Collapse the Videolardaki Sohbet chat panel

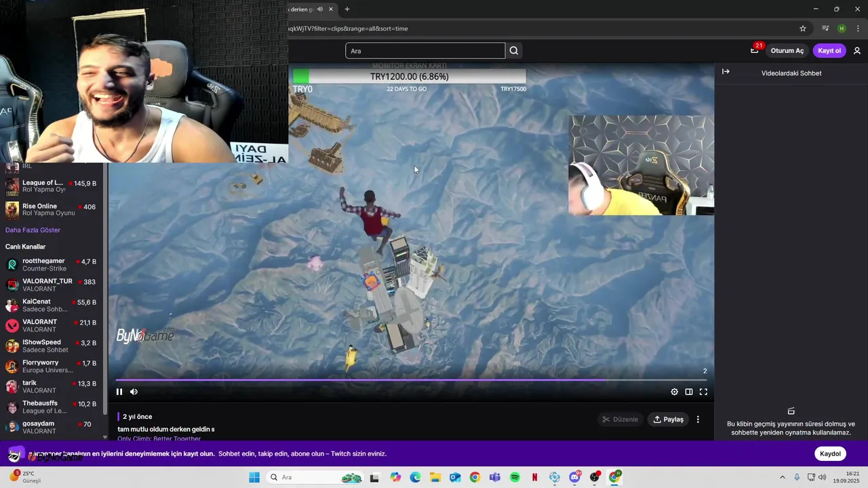pyautogui.click(x=726, y=72)
